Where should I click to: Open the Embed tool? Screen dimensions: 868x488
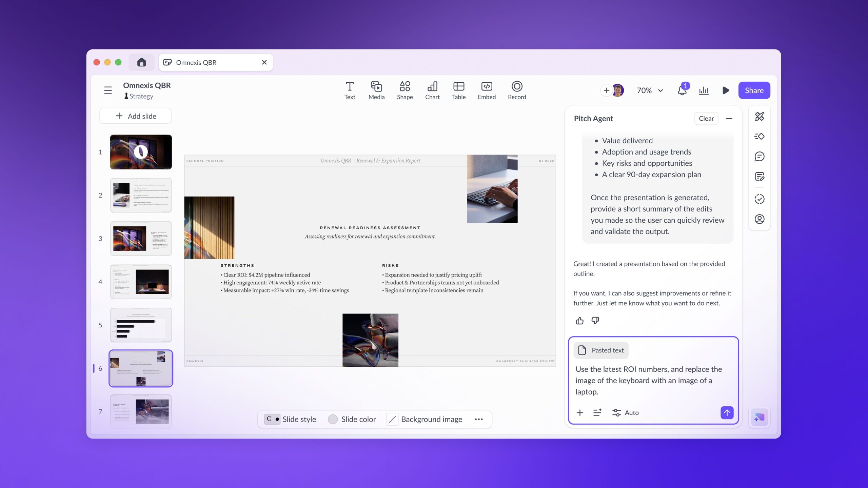(x=487, y=90)
